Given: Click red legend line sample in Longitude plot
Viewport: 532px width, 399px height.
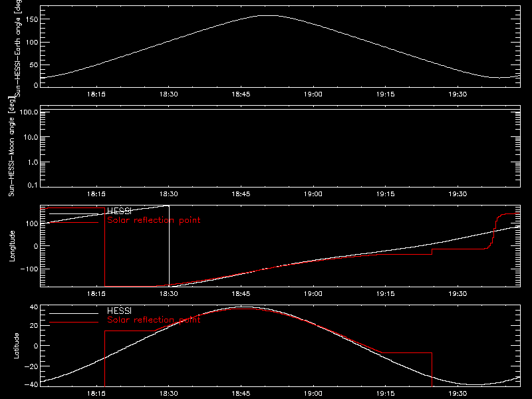Looking at the screenshot, I should point(74,222).
